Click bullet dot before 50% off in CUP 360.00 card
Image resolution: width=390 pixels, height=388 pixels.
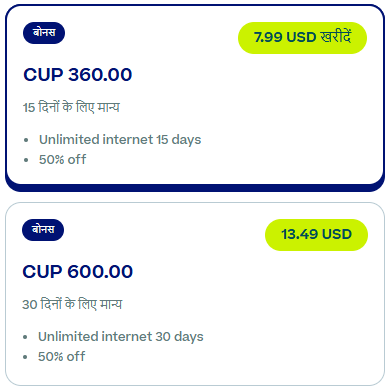point(26,160)
